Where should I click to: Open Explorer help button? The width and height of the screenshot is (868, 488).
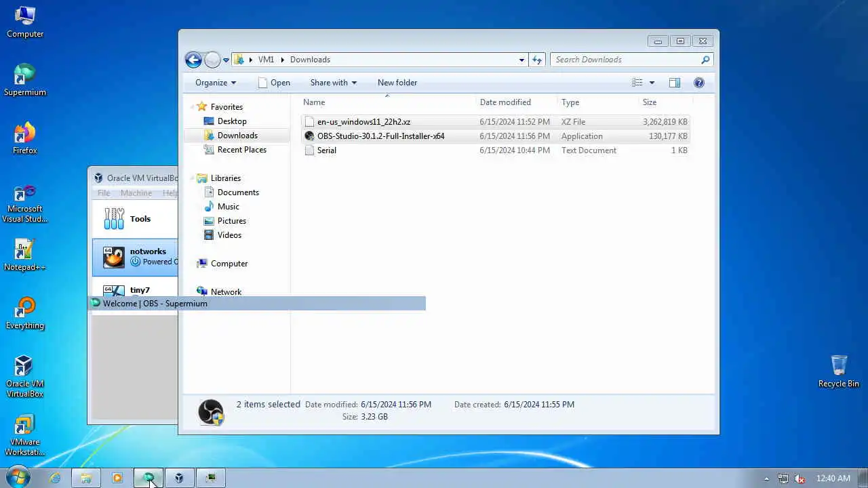coord(699,83)
